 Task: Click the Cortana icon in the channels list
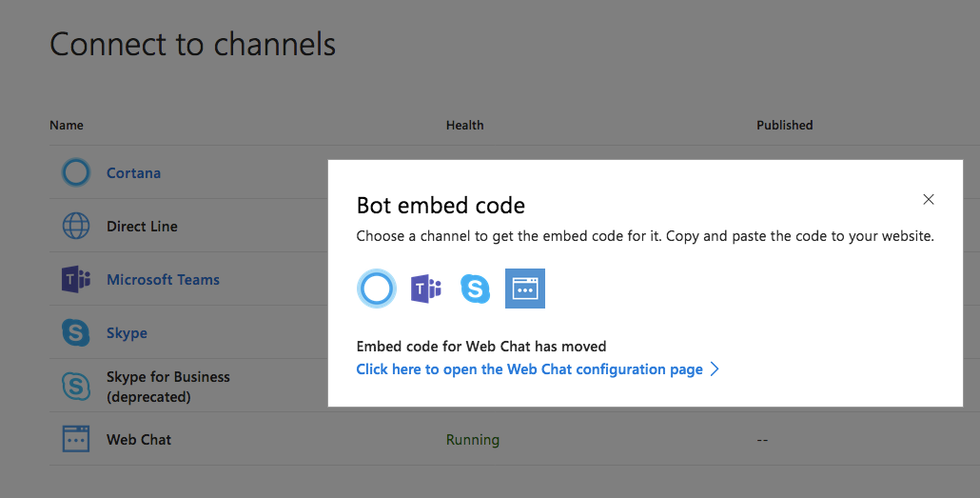click(x=75, y=172)
